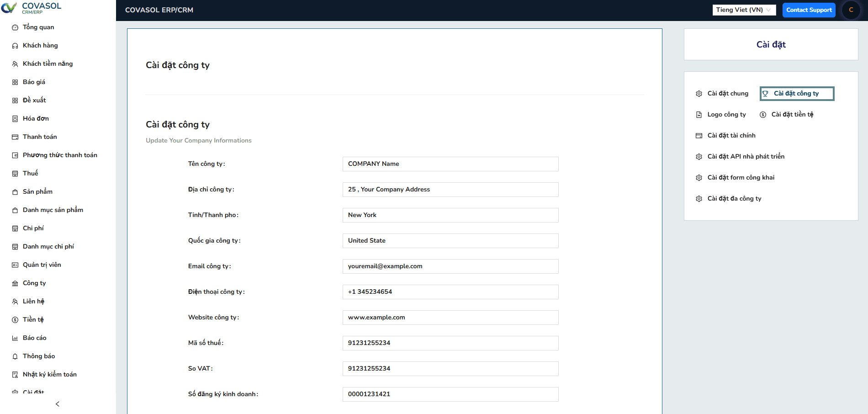Collapse the sidebar with the chevron arrow

point(58,404)
